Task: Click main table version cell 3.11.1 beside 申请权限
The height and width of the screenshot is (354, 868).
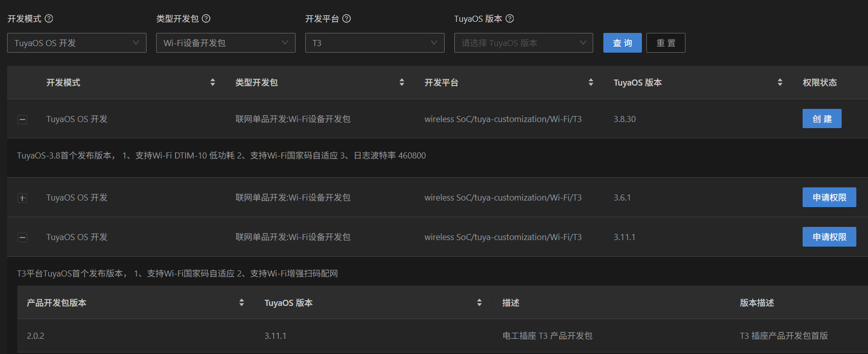Action: [x=624, y=237]
